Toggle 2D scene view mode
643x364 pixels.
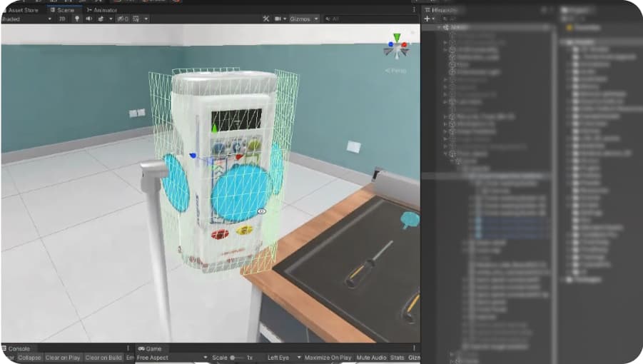[62, 19]
